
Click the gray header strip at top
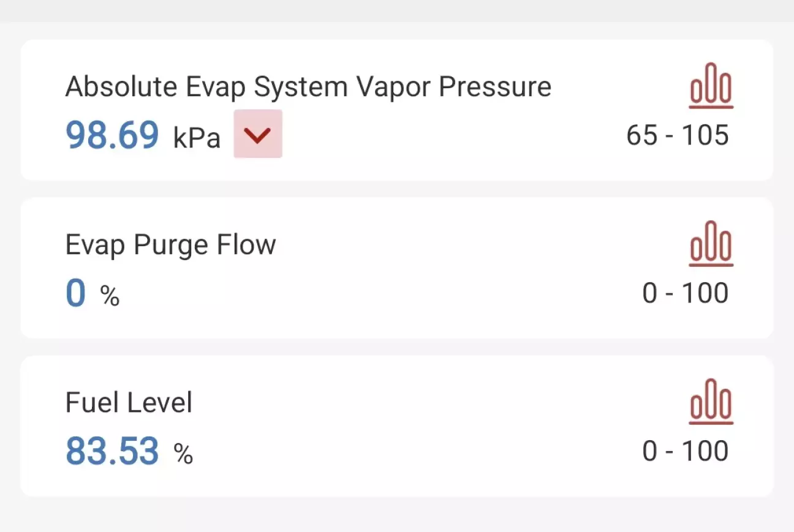pyautogui.click(x=397, y=10)
